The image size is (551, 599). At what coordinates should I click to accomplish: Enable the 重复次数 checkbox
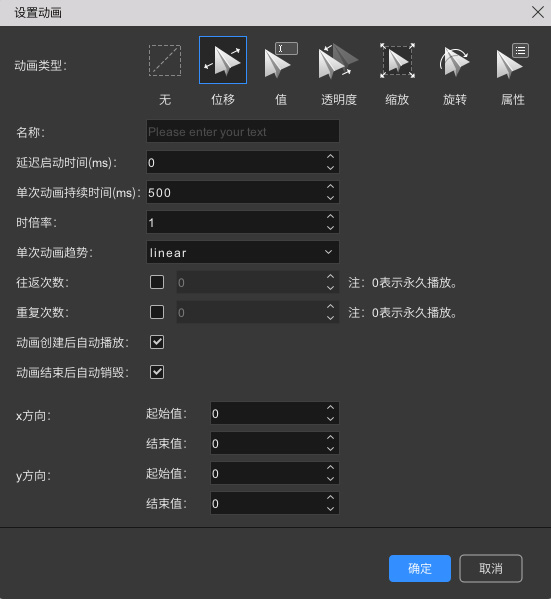coord(157,312)
